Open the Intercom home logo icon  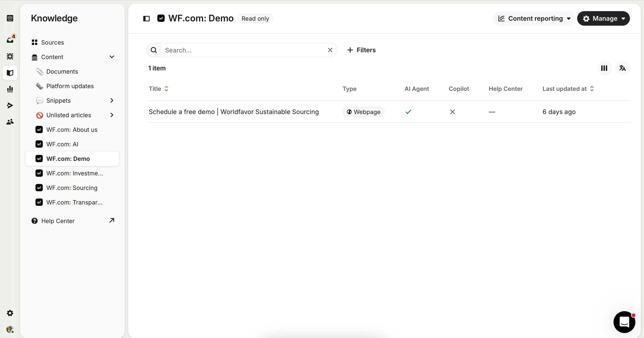point(10,18)
